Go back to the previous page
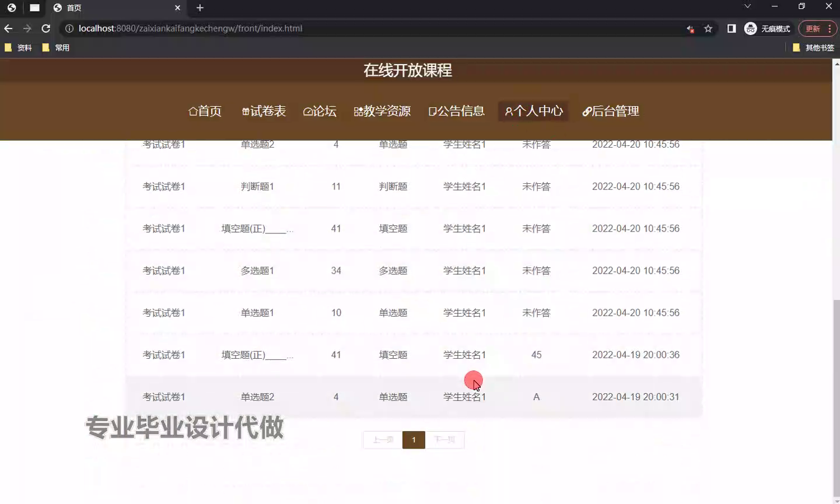This screenshot has height=504, width=840. coord(8,29)
